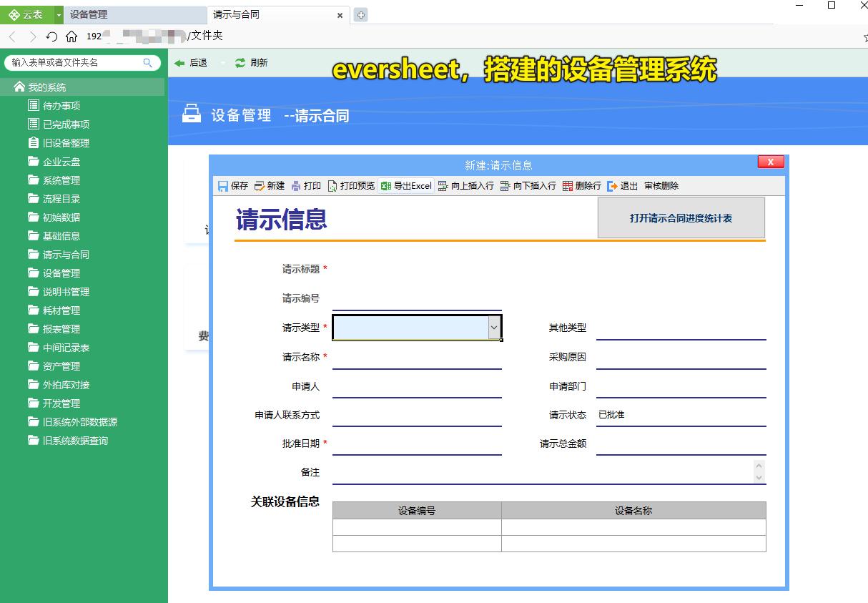
Task: Expand the 报表管理 folder in the sidebar
Action: (60, 328)
